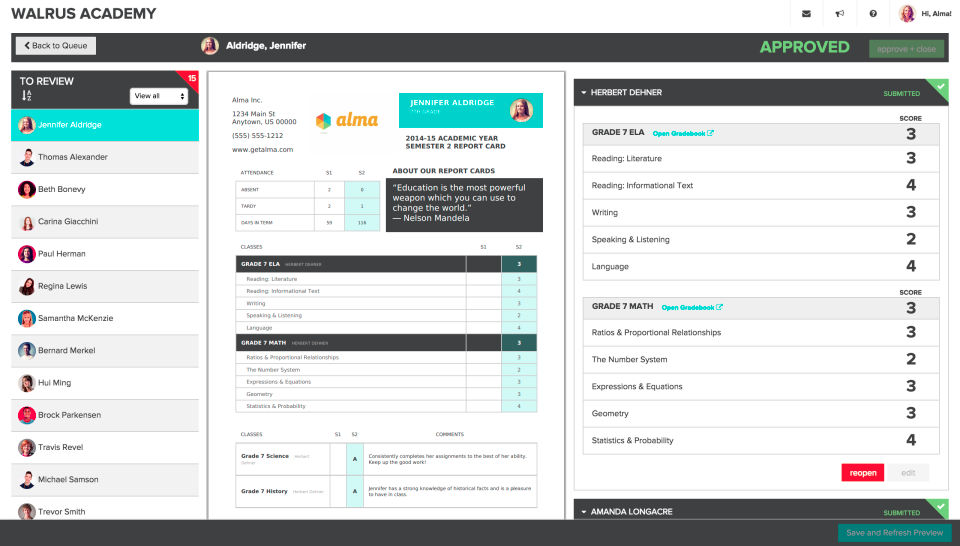Image resolution: width=960 pixels, height=546 pixels.
Task: Click the red reopen button
Action: tap(863, 473)
